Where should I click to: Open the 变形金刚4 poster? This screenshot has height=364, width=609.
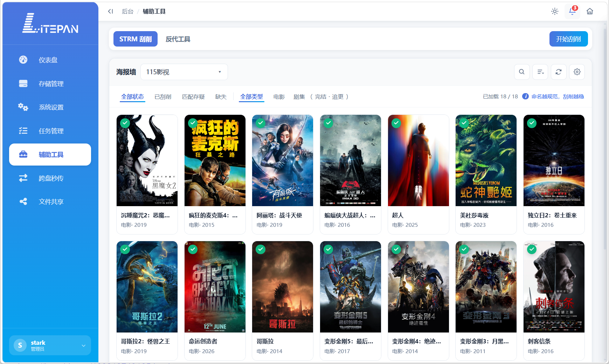pos(418,287)
